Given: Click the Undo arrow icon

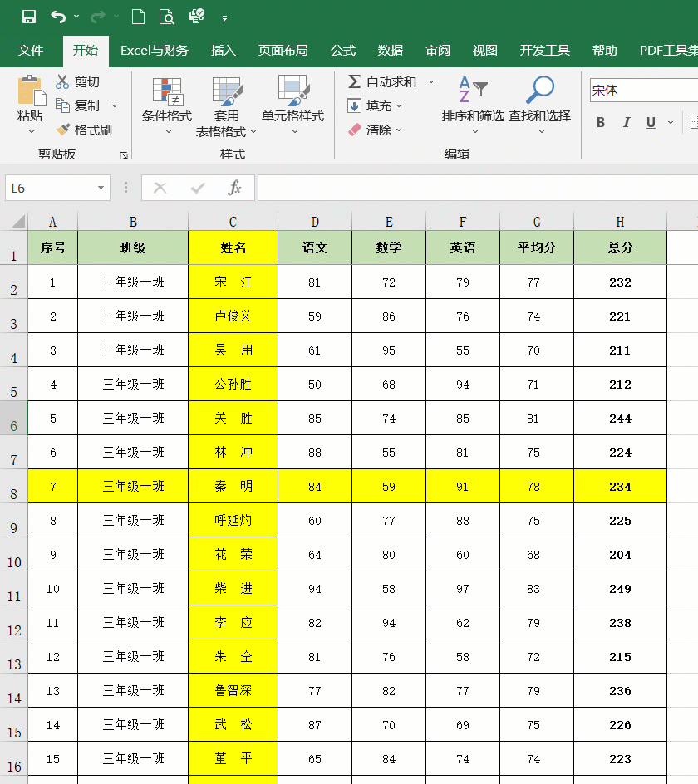Looking at the screenshot, I should click(x=58, y=17).
